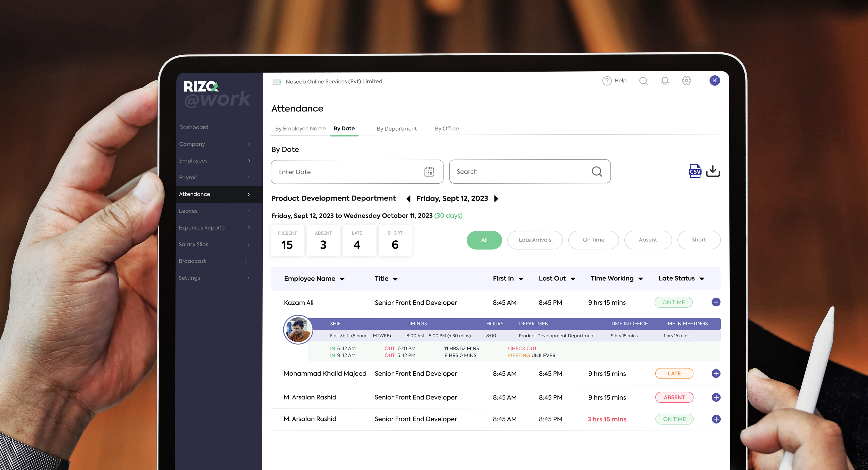Open notifications bell icon

click(665, 81)
